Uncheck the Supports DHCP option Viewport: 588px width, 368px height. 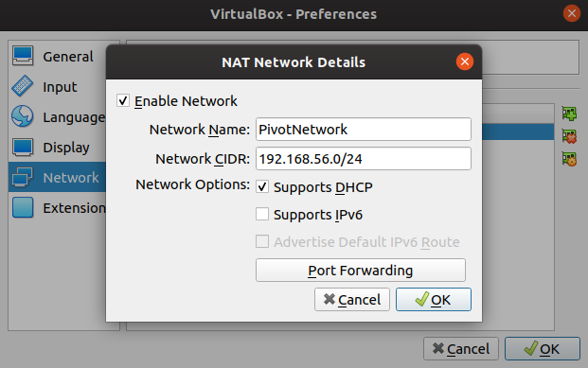pyautogui.click(x=262, y=186)
